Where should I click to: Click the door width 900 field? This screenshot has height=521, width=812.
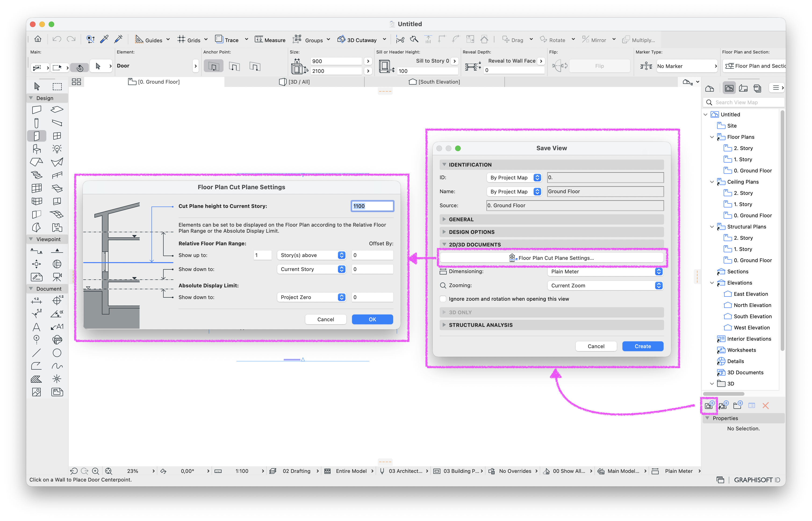pyautogui.click(x=336, y=61)
